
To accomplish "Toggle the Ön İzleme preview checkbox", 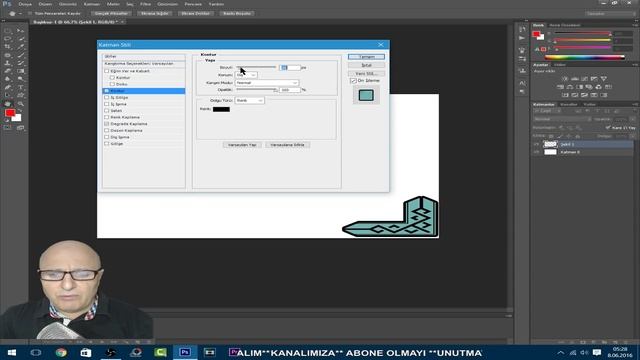I will [353, 81].
